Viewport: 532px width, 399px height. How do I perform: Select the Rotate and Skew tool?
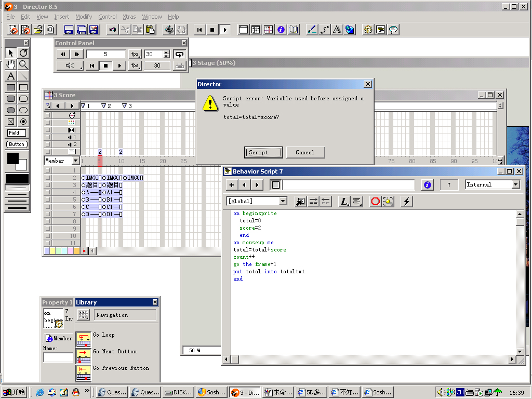[x=23, y=53]
